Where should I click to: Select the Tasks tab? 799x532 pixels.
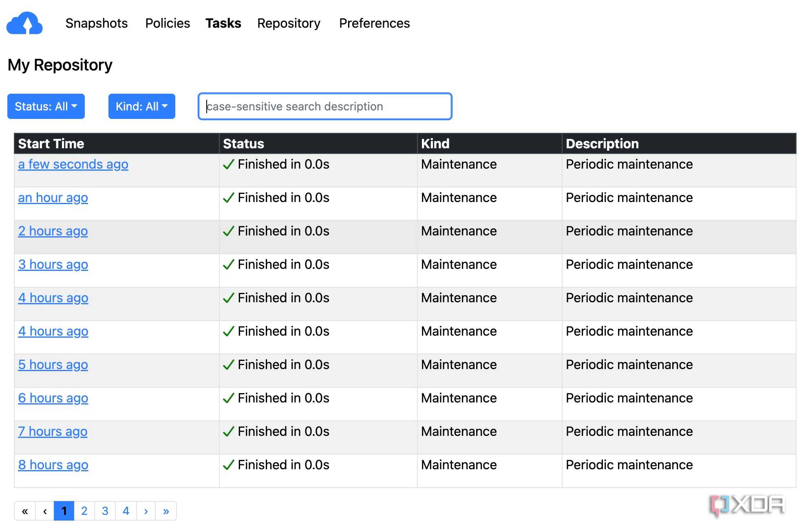[x=223, y=23]
